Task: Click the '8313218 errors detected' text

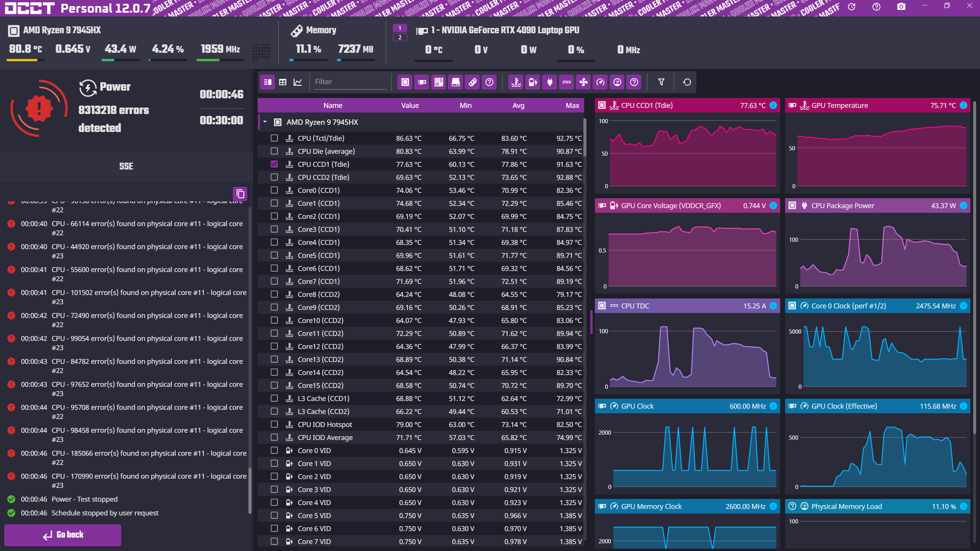Action: pyautogui.click(x=114, y=119)
